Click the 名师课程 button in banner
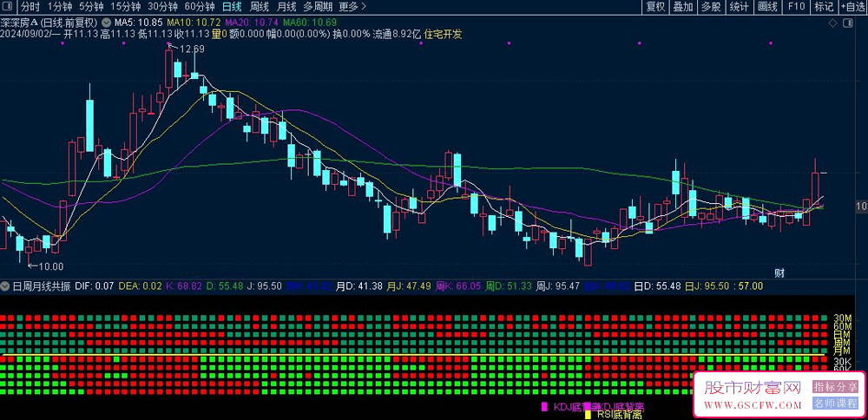This screenshot has width=868, height=420. point(835,403)
